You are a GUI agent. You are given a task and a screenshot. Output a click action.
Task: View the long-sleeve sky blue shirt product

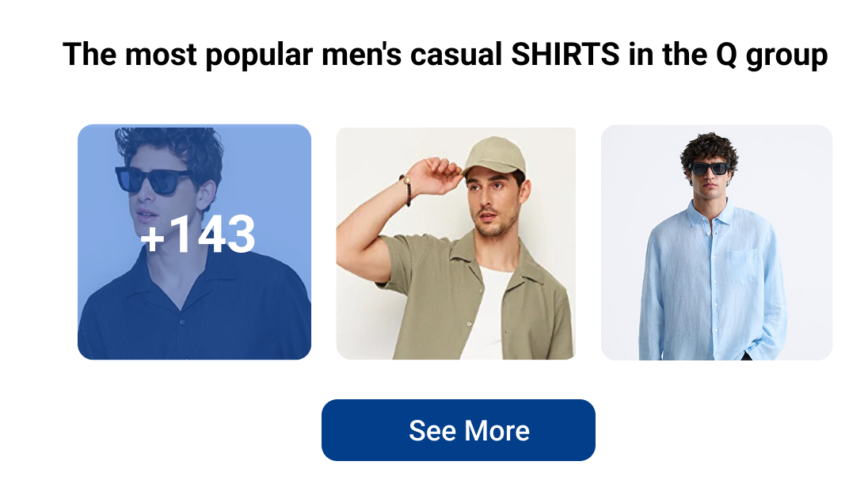click(717, 242)
